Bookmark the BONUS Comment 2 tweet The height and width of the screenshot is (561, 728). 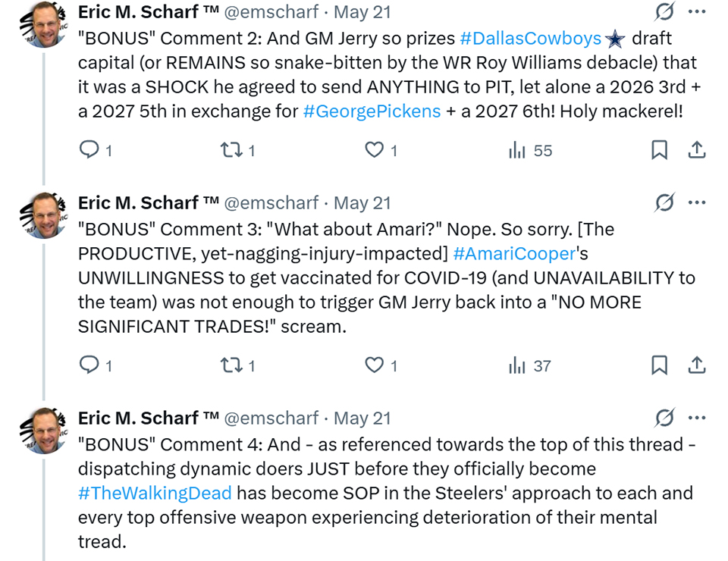(659, 150)
